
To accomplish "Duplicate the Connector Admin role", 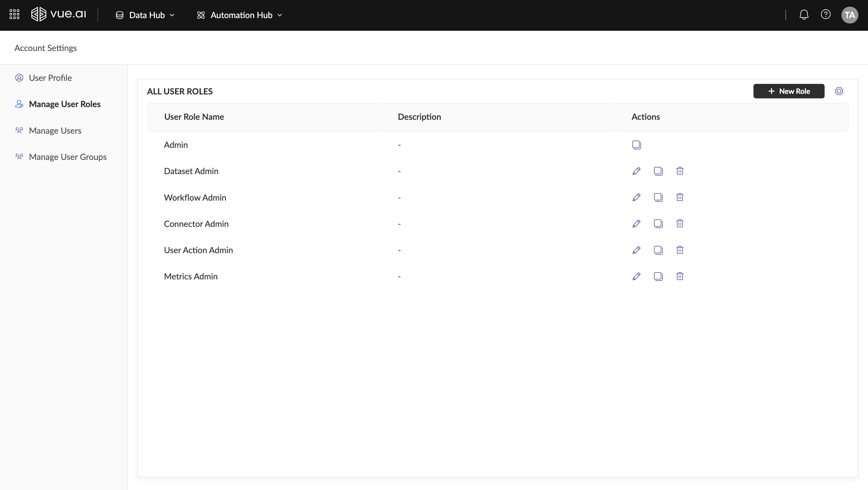I will click(658, 224).
